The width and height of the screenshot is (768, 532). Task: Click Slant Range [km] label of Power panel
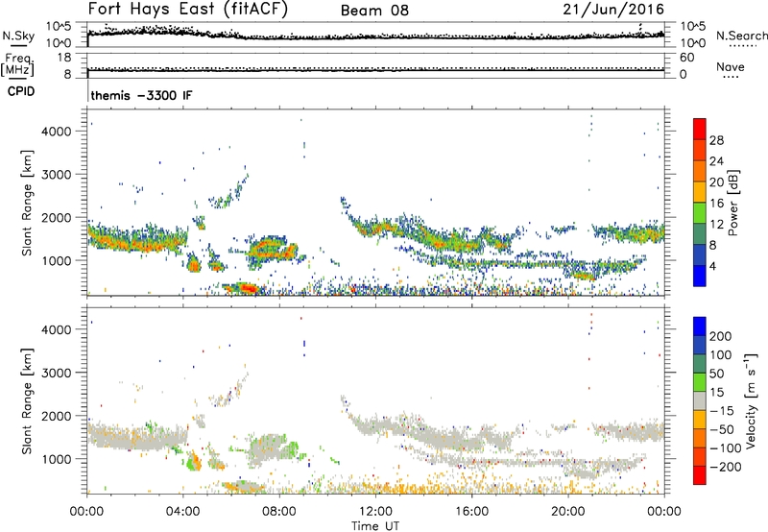27,203
